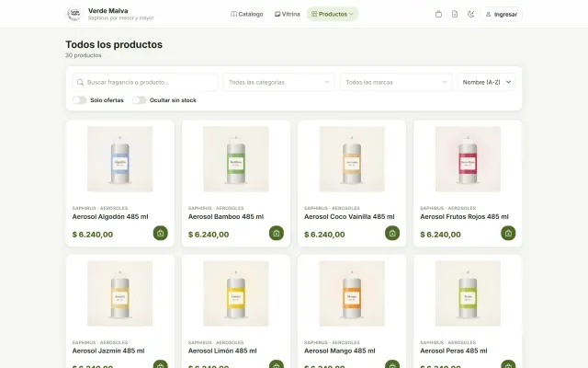Click the orange Mango aerosol image
Image resolution: width=588 pixels, height=368 pixels.
point(352,293)
